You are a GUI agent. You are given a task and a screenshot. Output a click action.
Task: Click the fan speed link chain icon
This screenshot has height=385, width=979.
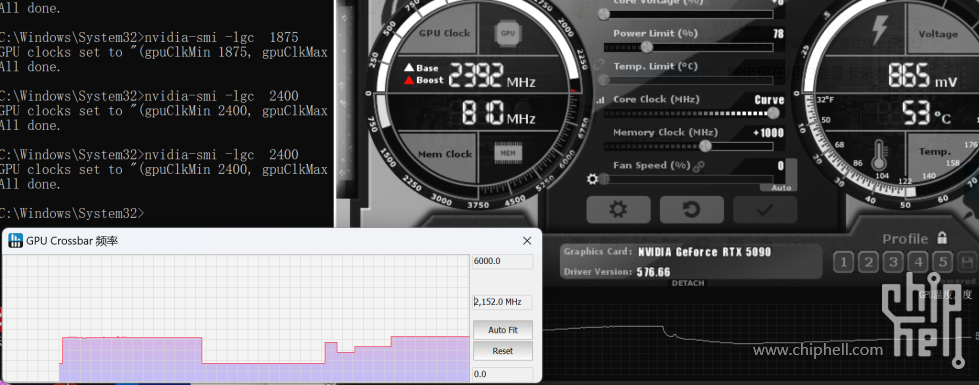[699, 166]
